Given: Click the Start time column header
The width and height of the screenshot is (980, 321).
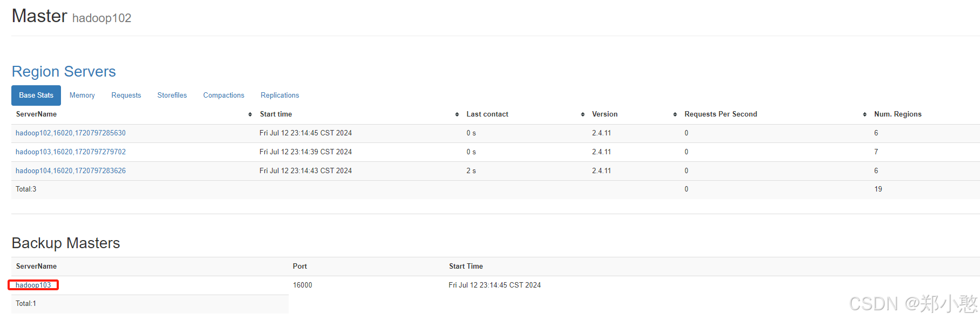Looking at the screenshot, I should tap(276, 114).
